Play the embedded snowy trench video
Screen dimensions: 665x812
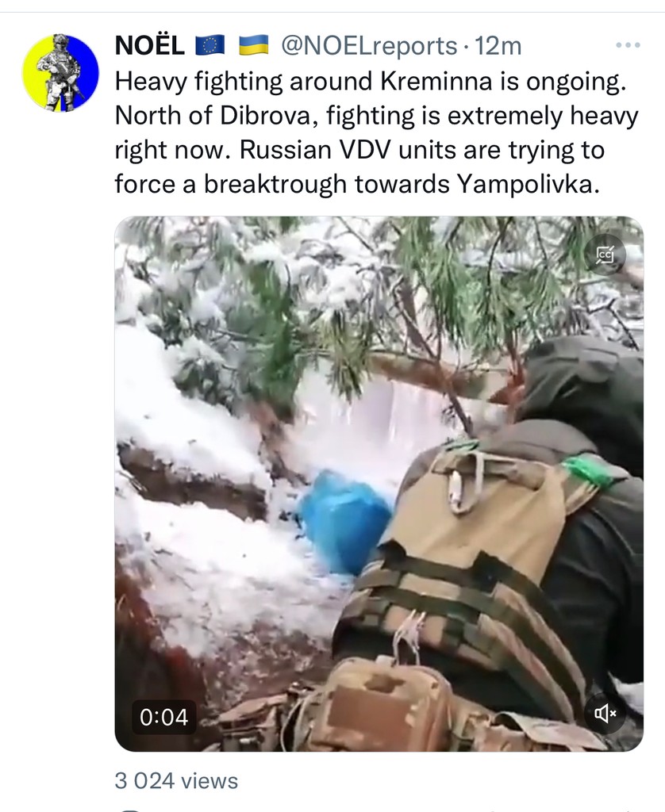379,484
